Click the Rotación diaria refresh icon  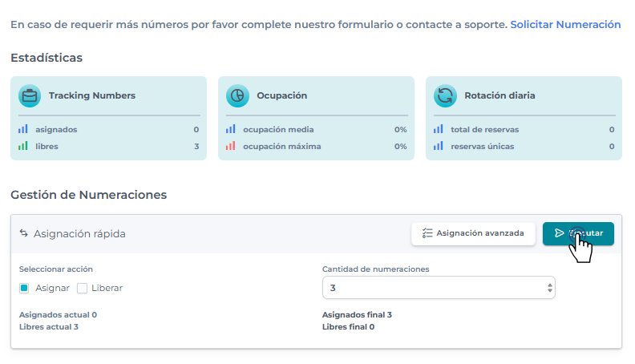(x=445, y=96)
